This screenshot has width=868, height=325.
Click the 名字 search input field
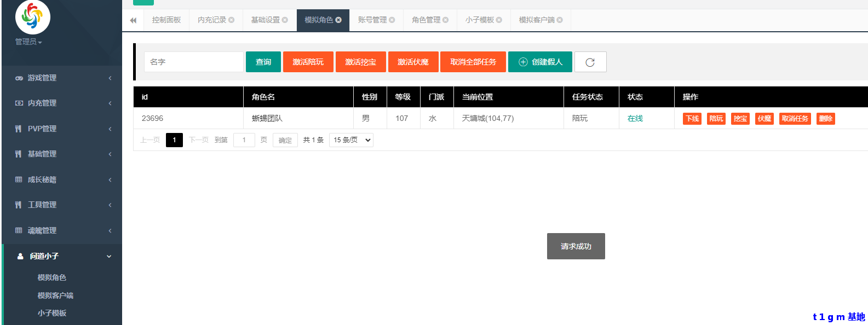pyautogui.click(x=193, y=62)
